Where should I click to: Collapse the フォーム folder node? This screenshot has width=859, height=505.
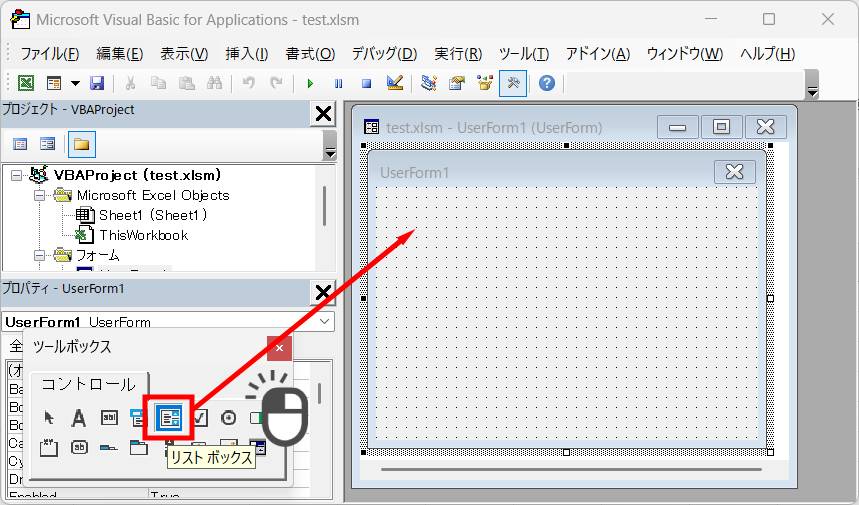coord(39,255)
